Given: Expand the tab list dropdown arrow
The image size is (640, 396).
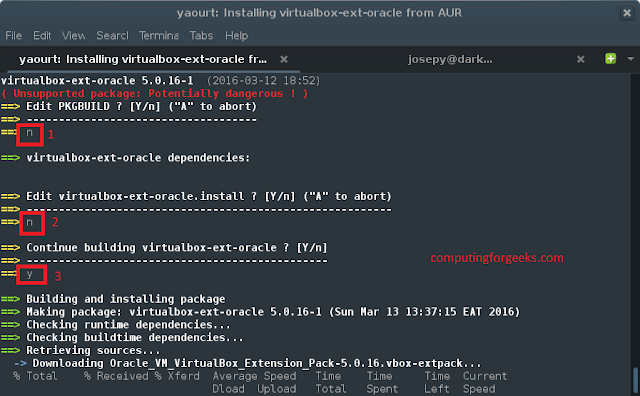Looking at the screenshot, I should click(630, 59).
